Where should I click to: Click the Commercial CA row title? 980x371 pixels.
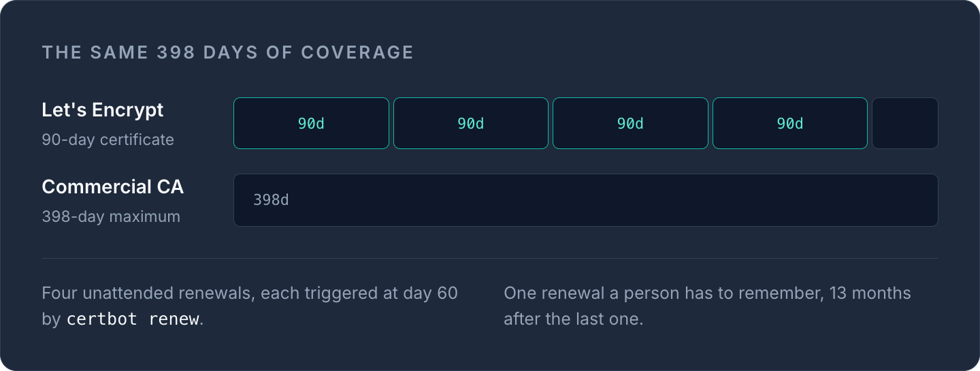[x=113, y=187]
